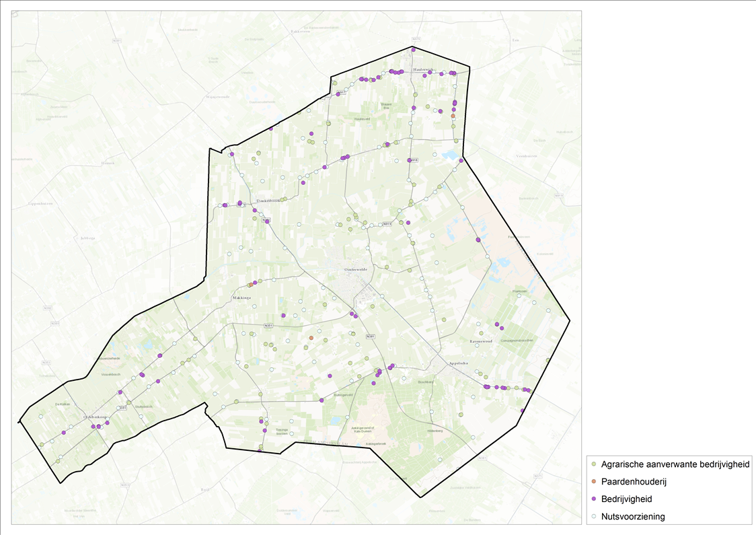Click the N979 road shield north of Haulerwijk
The height and width of the screenshot is (535, 756).
[416, 40]
